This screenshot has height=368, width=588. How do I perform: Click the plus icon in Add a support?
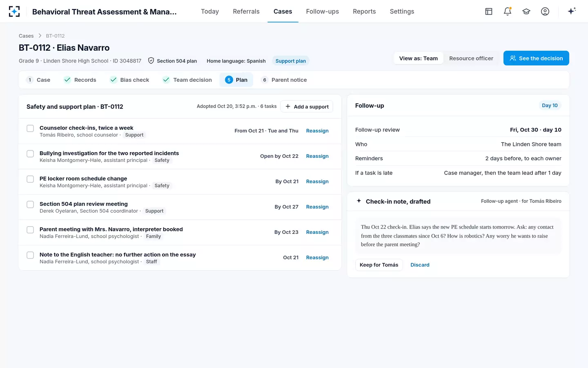coord(288,106)
